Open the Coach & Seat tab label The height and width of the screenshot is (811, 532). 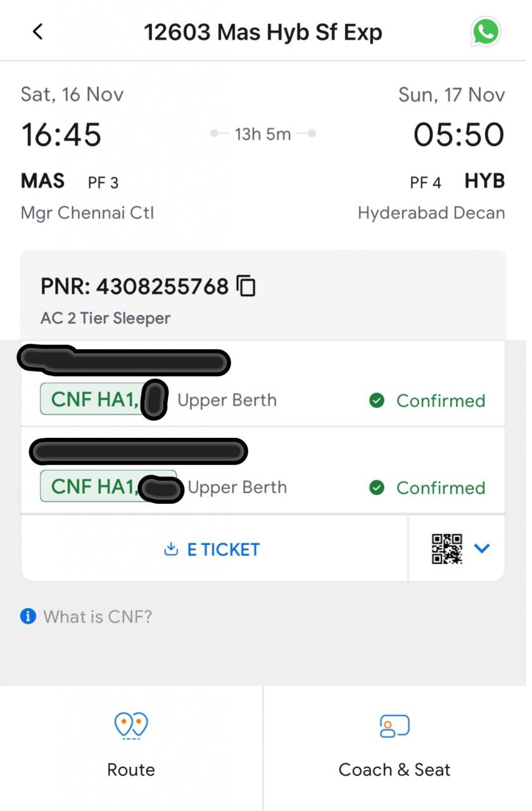pos(395,770)
